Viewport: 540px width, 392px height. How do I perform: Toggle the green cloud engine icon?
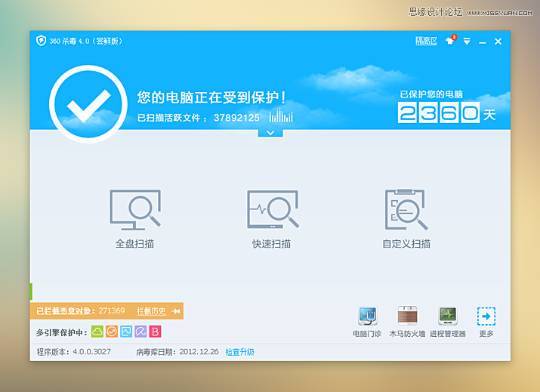point(97,332)
